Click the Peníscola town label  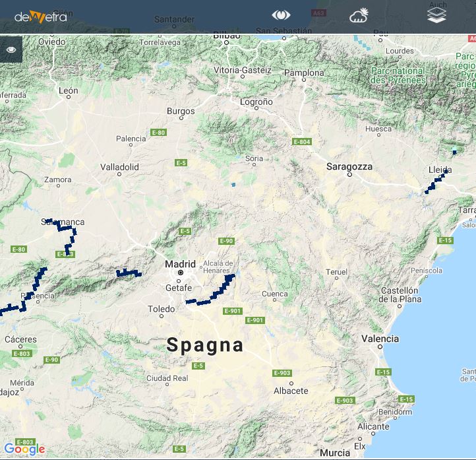(426, 271)
